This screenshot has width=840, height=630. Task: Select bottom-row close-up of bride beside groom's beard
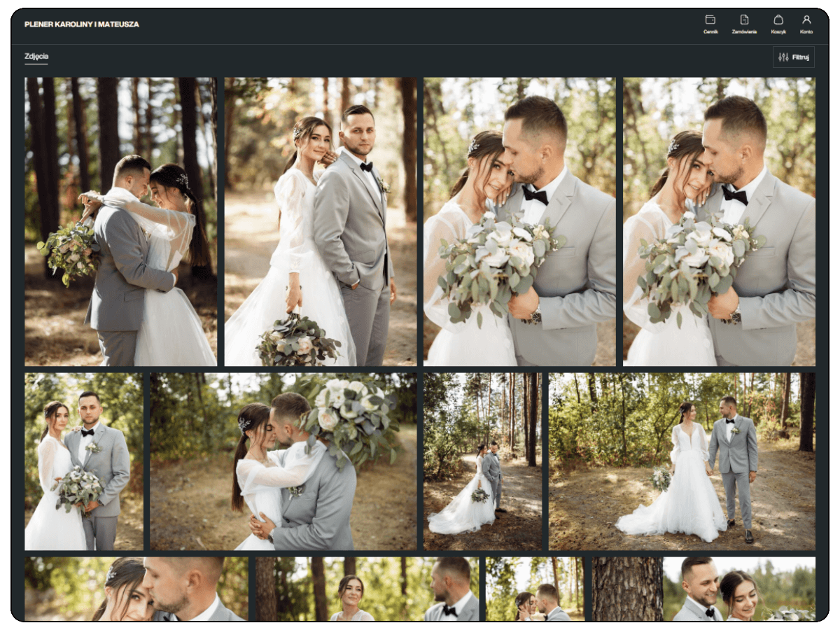(136, 589)
